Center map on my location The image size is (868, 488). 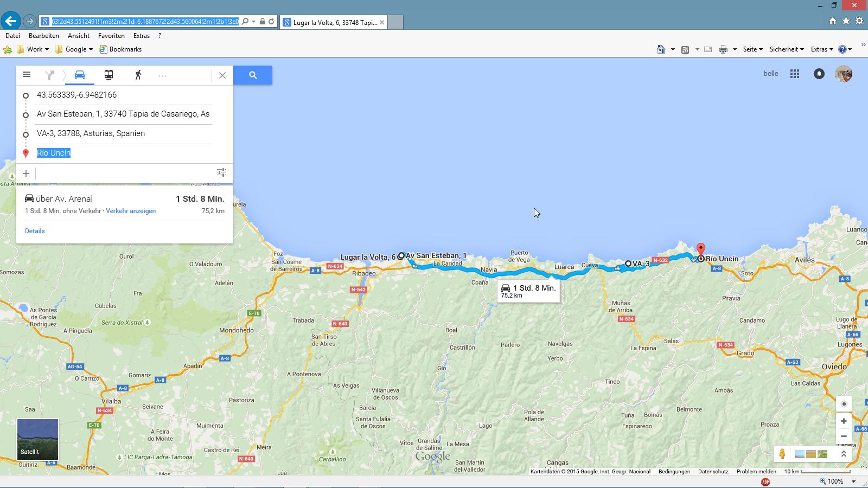tap(844, 404)
